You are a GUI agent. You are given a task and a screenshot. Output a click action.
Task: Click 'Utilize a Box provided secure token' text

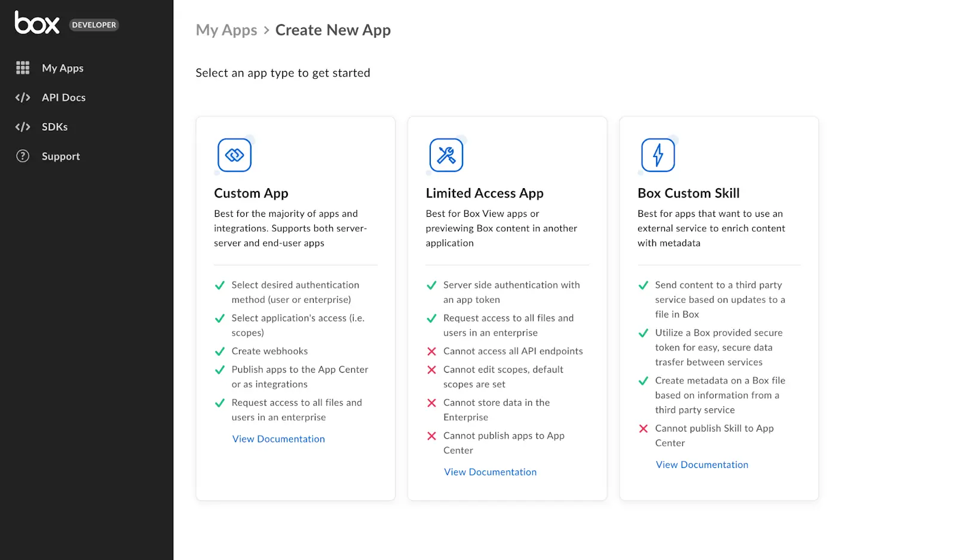pyautogui.click(x=719, y=347)
